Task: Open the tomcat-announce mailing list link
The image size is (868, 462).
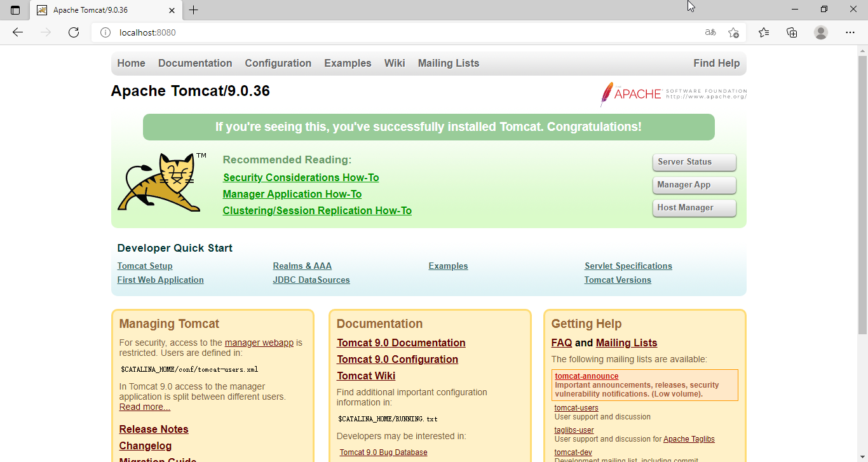Action: (587, 376)
